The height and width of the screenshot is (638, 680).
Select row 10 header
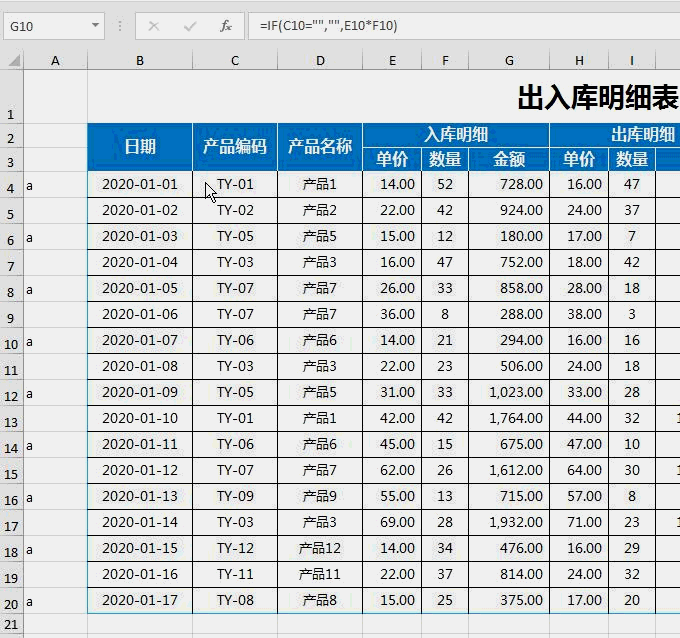(11, 341)
